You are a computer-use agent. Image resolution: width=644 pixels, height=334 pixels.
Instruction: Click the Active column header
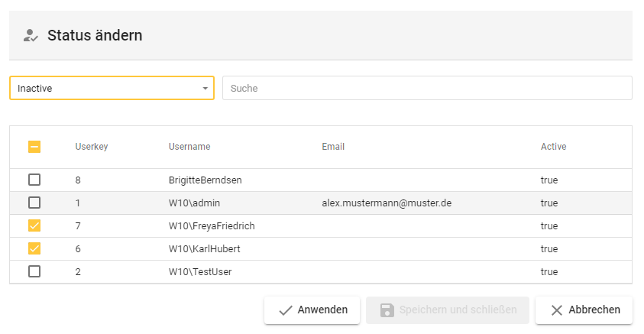pos(553,147)
